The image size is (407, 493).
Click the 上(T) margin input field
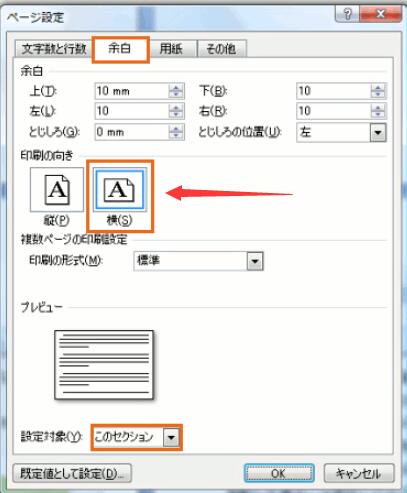tap(132, 91)
